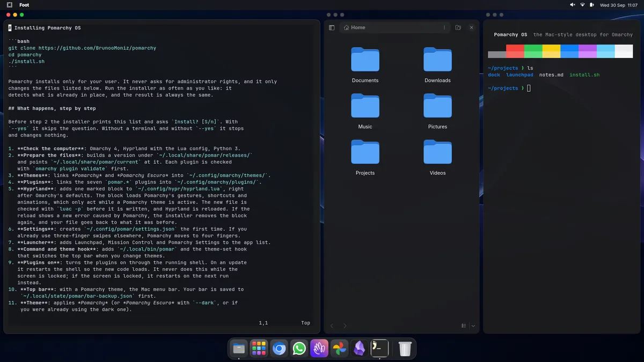644x362 pixels.
Task: Click the './install.sh' line in editor
Action: (26, 61)
